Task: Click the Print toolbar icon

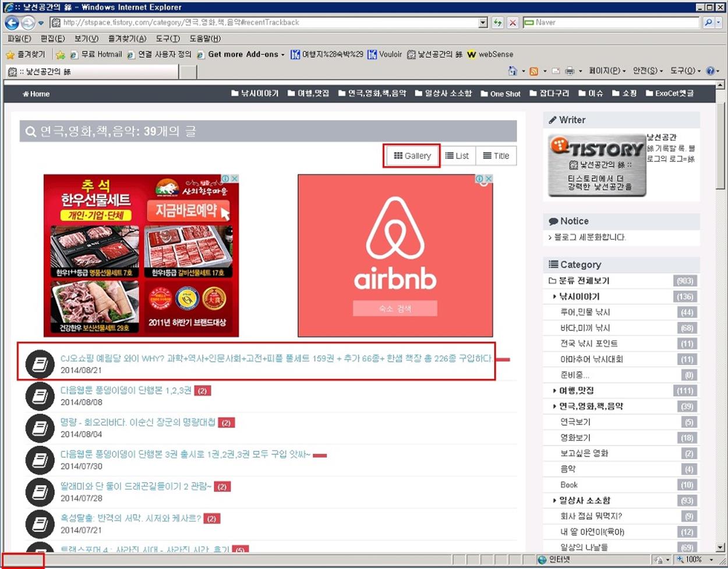Action: 570,71
